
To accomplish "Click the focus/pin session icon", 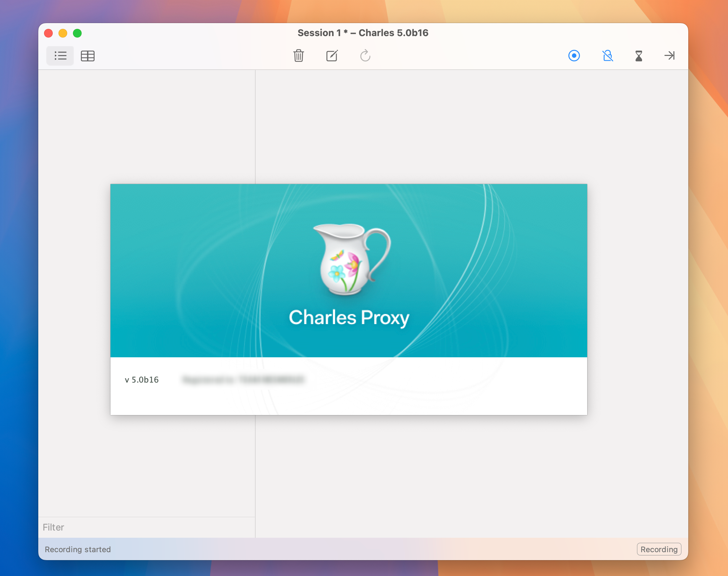I will pos(670,56).
